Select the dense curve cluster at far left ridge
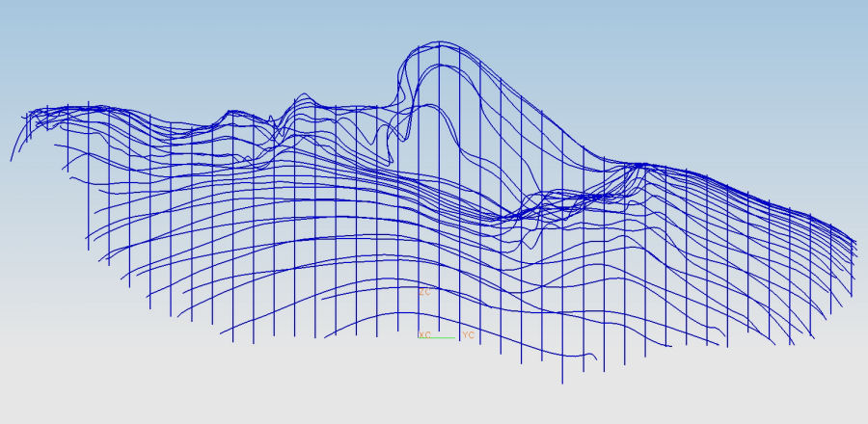 48,118
